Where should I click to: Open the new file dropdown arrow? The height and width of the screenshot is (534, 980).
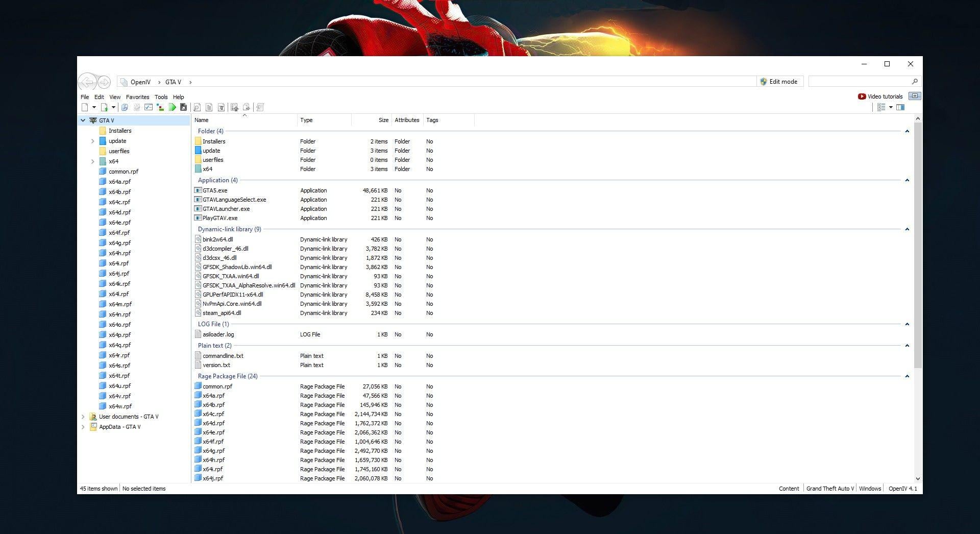pyautogui.click(x=94, y=107)
